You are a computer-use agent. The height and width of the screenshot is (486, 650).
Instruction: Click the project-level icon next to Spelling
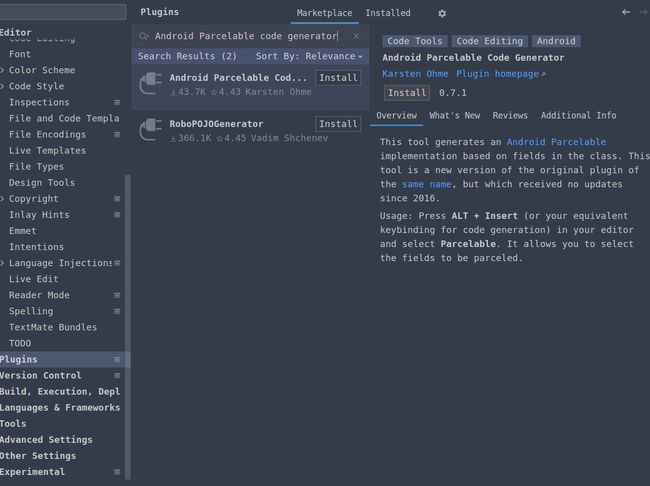click(117, 311)
